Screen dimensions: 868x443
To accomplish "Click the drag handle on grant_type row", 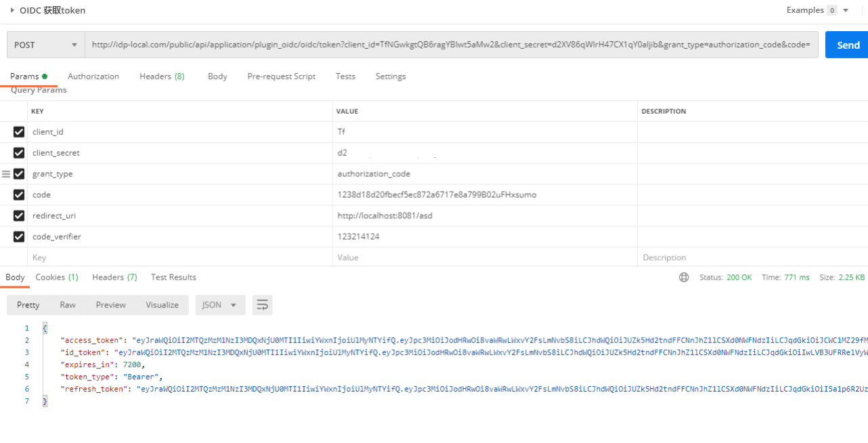I will click(6, 174).
